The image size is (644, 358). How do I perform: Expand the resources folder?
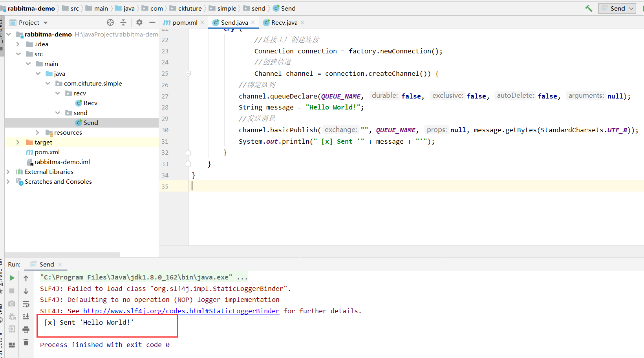coord(38,132)
